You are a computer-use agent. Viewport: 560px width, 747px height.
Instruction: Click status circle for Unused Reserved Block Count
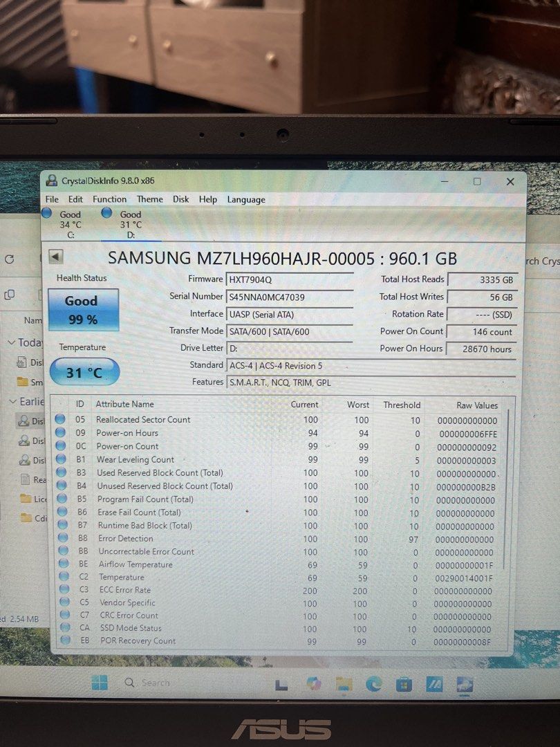coord(62,486)
